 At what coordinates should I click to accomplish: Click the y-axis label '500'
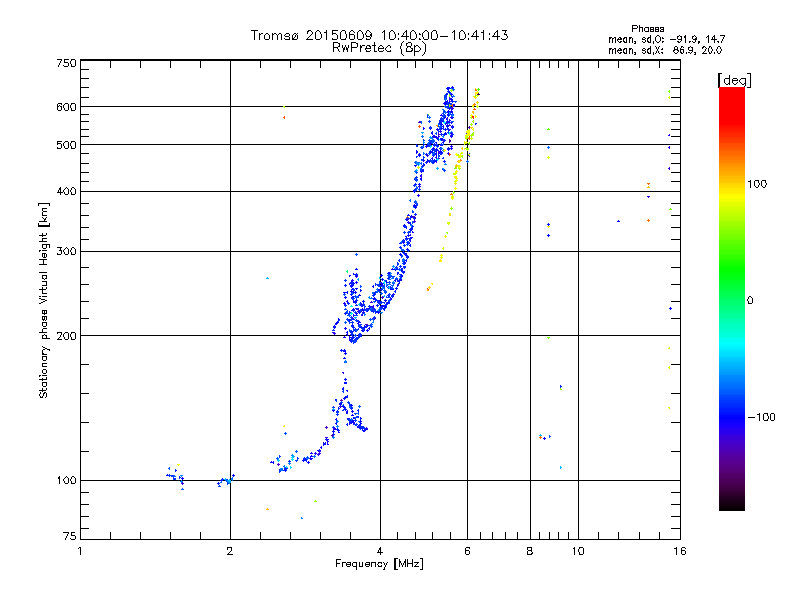pyautogui.click(x=66, y=145)
